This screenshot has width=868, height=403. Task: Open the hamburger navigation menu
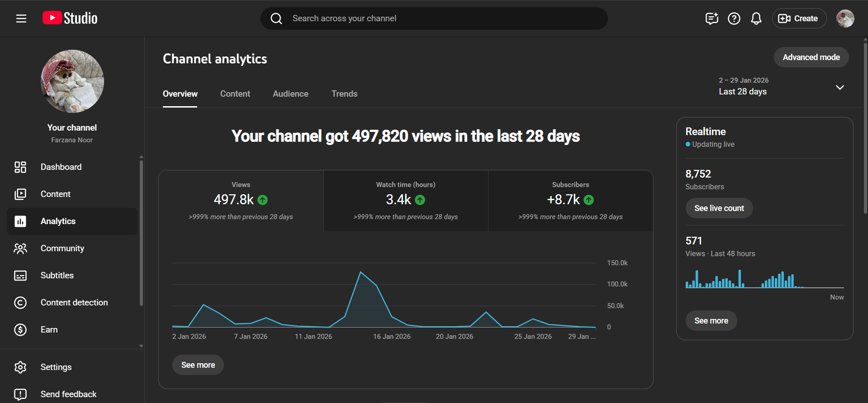tap(21, 19)
